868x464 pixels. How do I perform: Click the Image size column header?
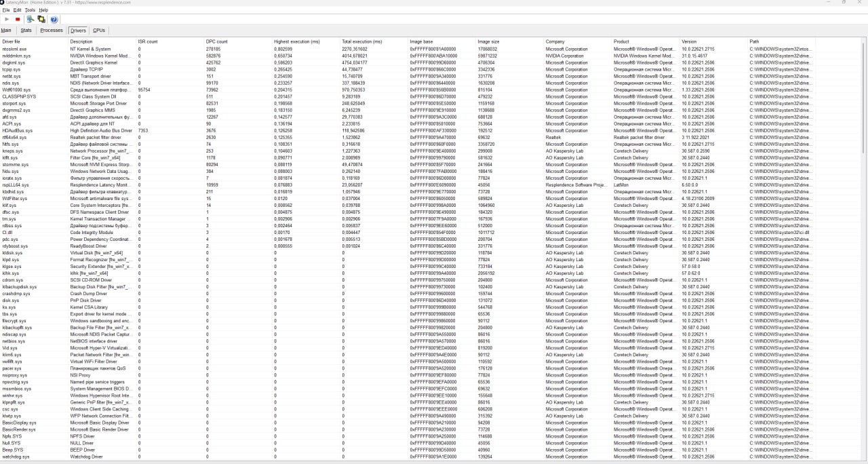point(510,41)
